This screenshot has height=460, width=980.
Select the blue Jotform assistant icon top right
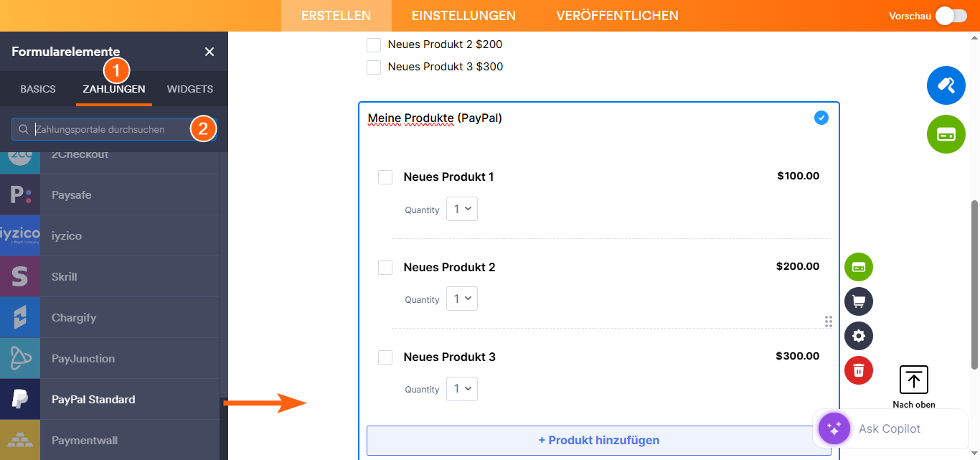[946, 85]
